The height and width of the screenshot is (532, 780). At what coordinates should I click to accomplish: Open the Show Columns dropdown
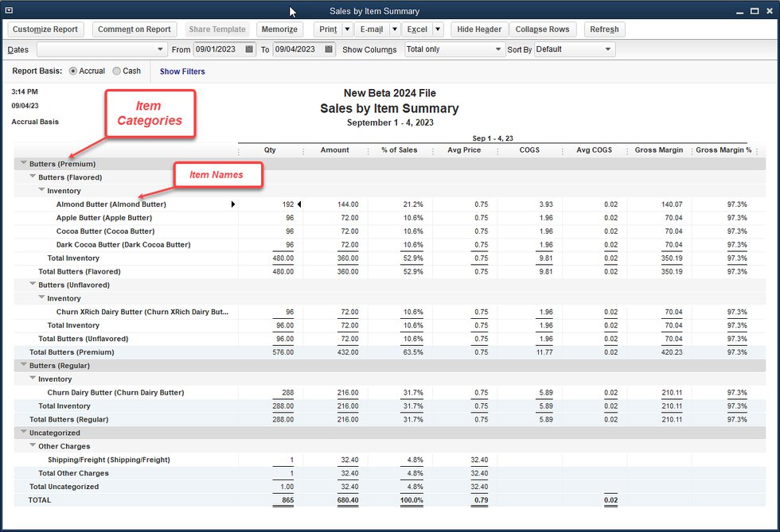[497, 49]
